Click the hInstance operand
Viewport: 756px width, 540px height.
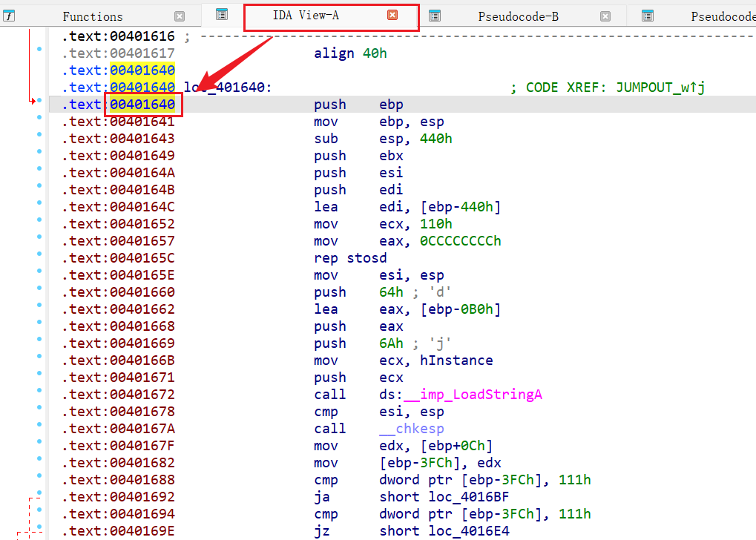point(456,360)
